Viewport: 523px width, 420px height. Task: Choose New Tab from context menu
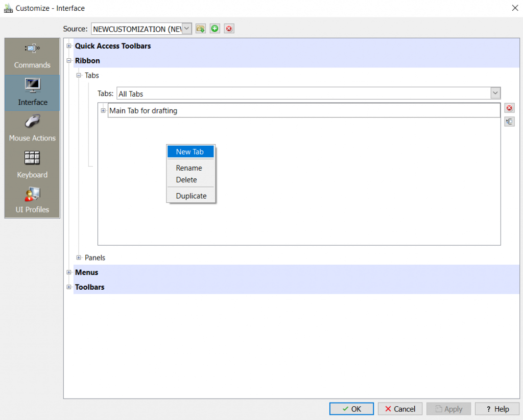pos(190,152)
